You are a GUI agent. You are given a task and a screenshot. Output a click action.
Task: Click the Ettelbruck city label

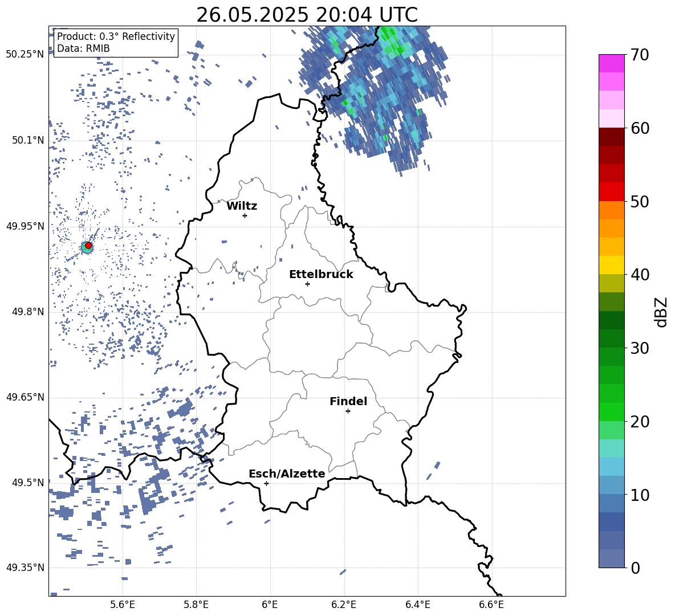pos(321,275)
